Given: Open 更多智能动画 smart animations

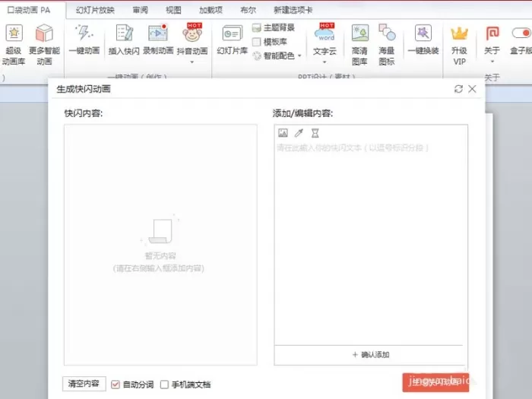Looking at the screenshot, I should (x=44, y=44).
